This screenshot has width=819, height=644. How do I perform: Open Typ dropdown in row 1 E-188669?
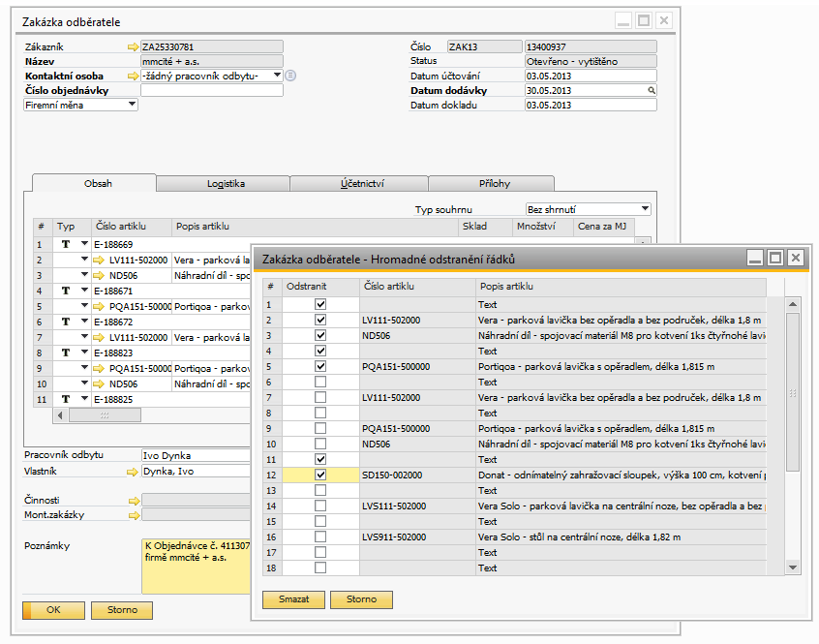pos(84,244)
